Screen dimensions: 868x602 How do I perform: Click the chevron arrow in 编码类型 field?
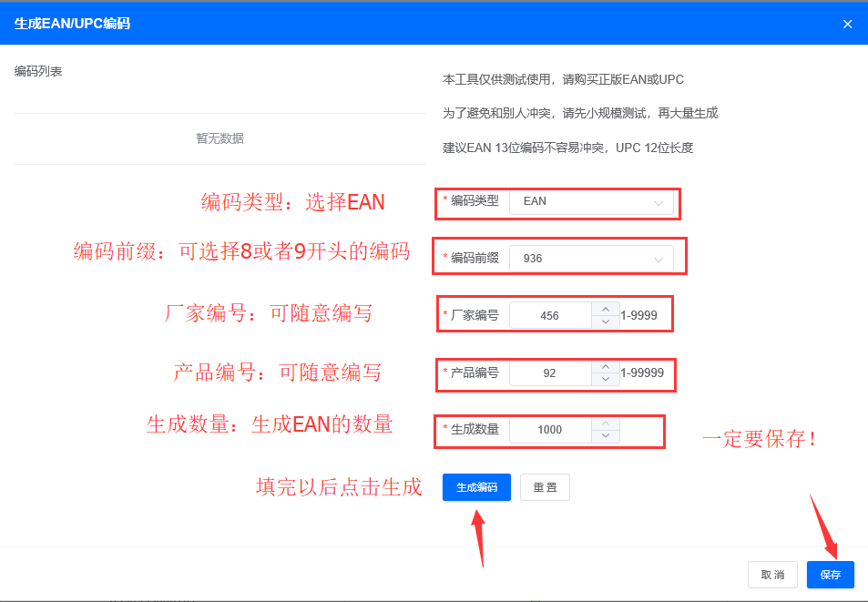click(659, 202)
